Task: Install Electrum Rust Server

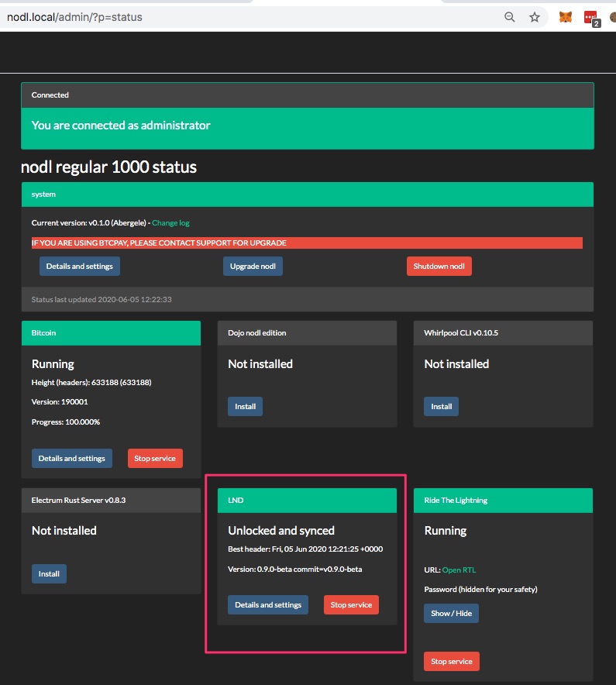Action: (49, 573)
